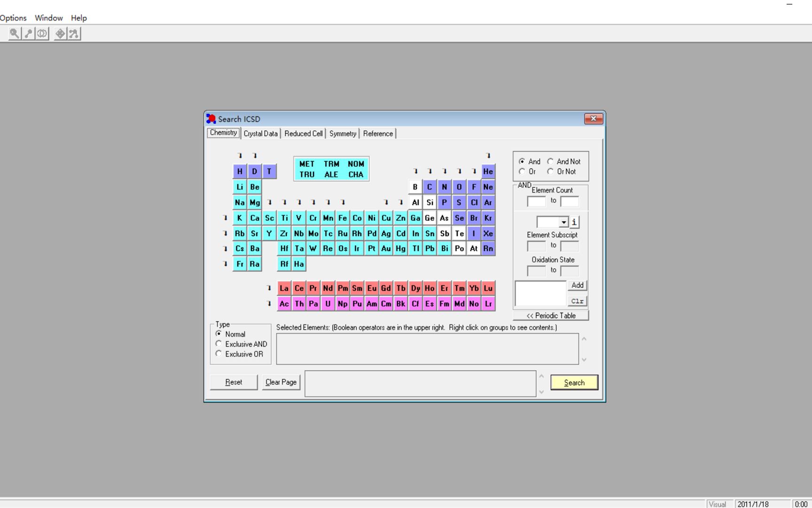Open the Options menu
Viewport: 812px width, 508px height.
(x=13, y=18)
